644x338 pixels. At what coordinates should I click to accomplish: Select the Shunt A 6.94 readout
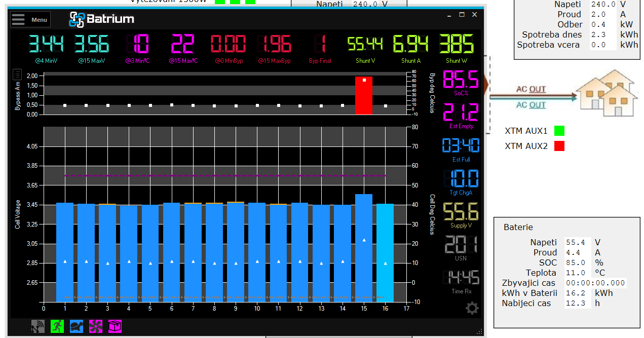411,44
